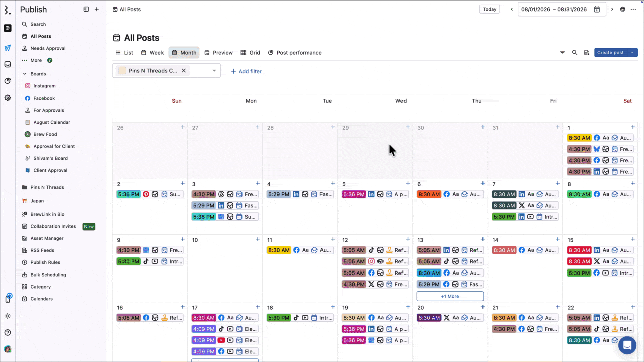Viewport: 644px width, 362px height.
Task: Open the 5:30 PM TikTok post on August 18
Action: coord(299,318)
